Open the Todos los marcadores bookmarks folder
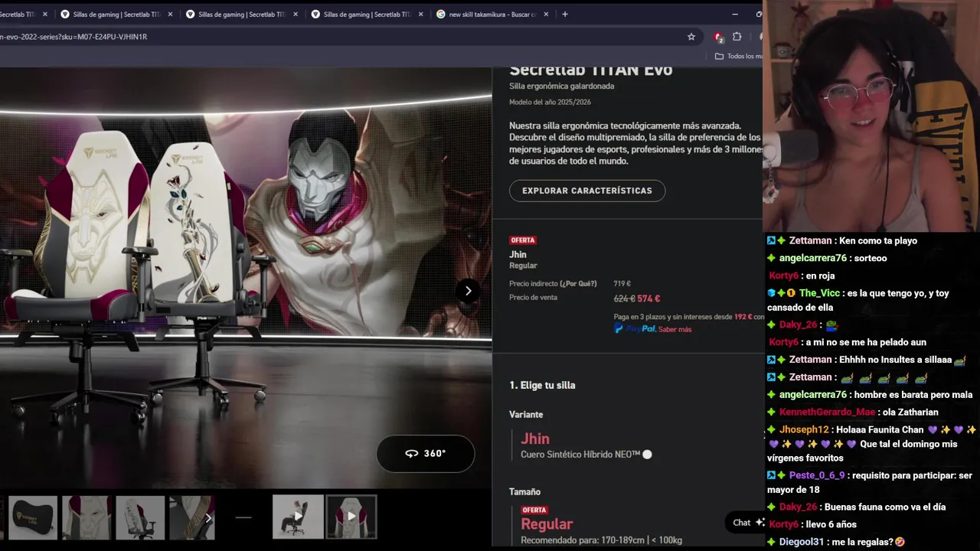Viewport: 980px width, 551px height. tap(739, 56)
